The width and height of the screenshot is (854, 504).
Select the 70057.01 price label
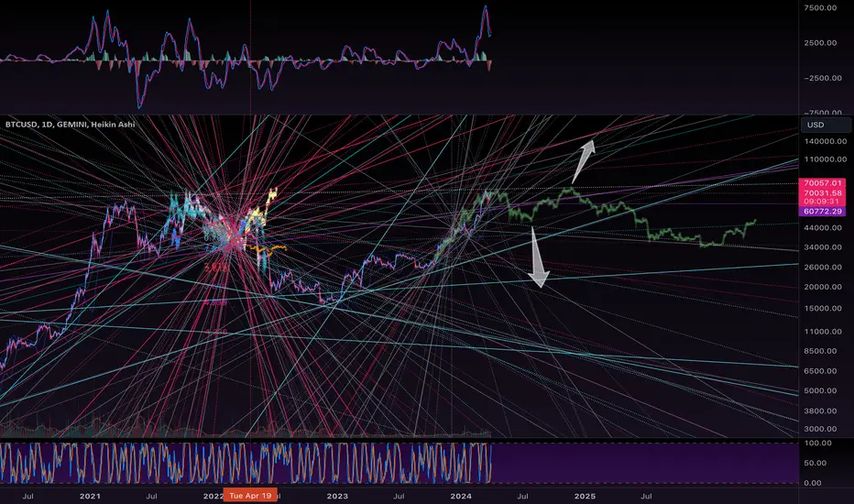pos(823,183)
